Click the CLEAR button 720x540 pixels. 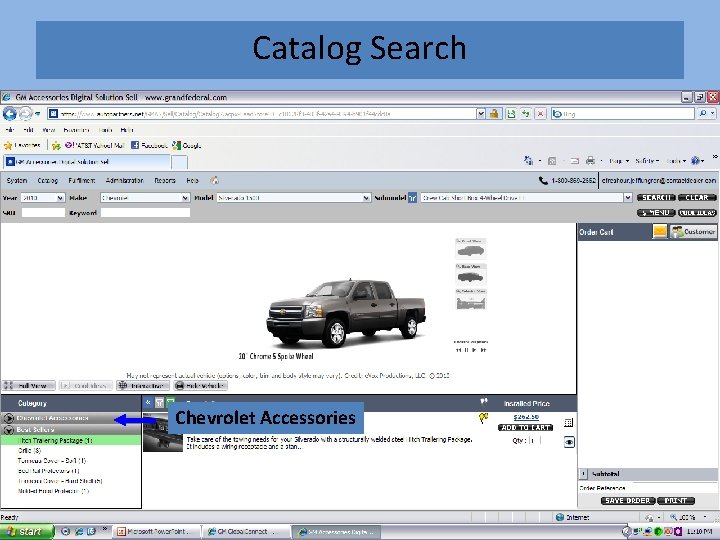[x=697, y=197]
